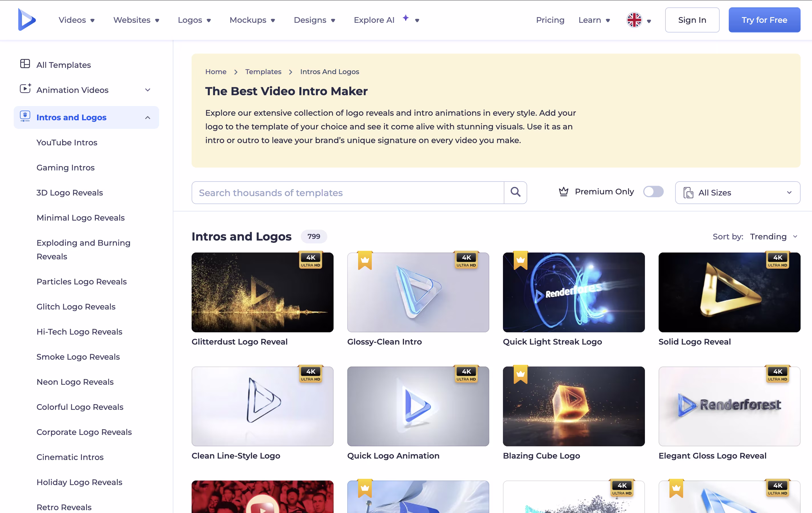The height and width of the screenshot is (513, 812).
Task: Click the Try for Free button
Action: tap(764, 20)
